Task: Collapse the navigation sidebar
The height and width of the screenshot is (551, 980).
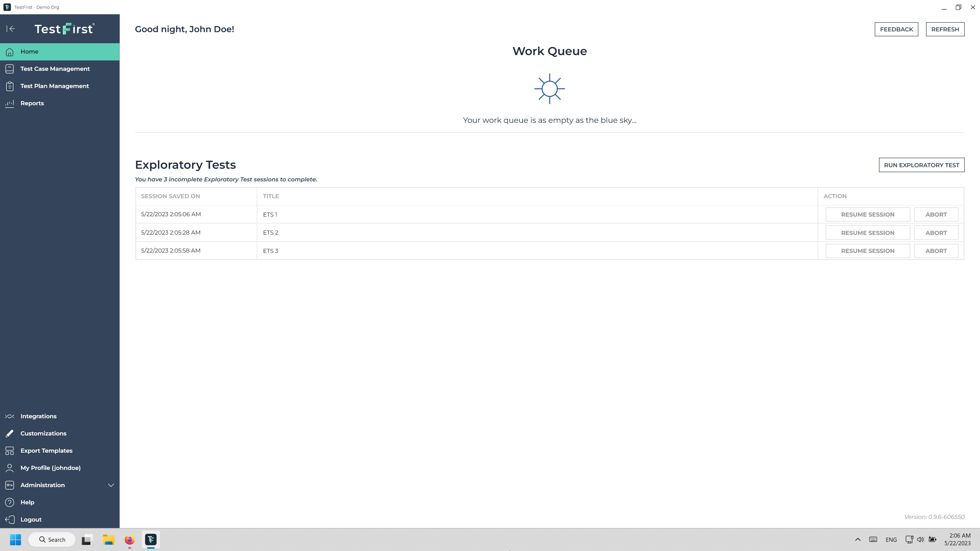Action: [x=11, y=29]
